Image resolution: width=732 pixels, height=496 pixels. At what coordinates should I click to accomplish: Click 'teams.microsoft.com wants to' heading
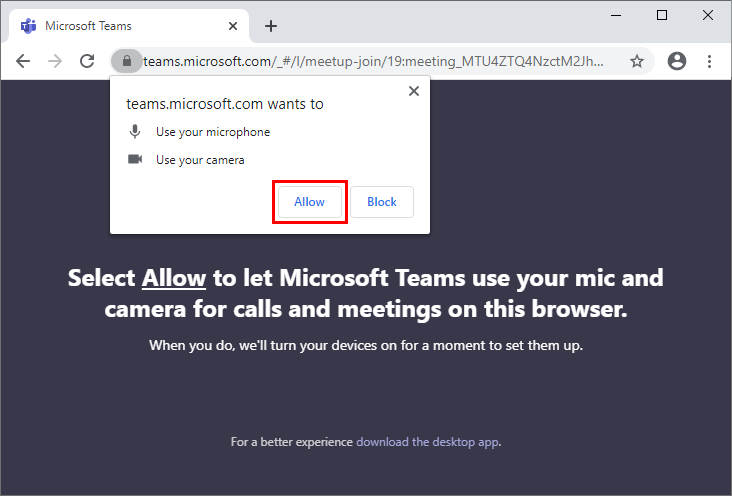tap(225, 104)
